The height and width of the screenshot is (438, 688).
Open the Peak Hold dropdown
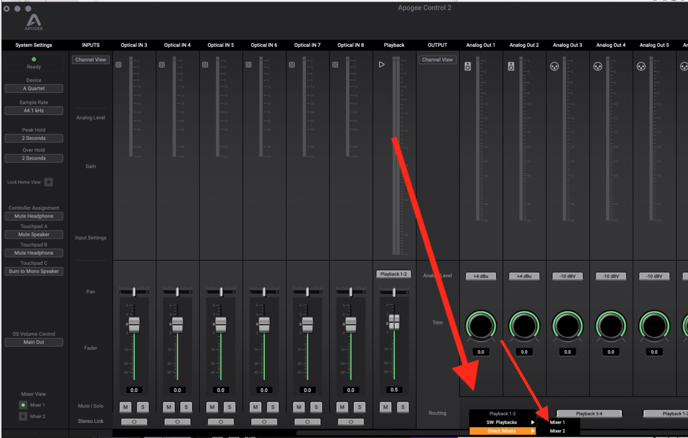tap(34, 138)
